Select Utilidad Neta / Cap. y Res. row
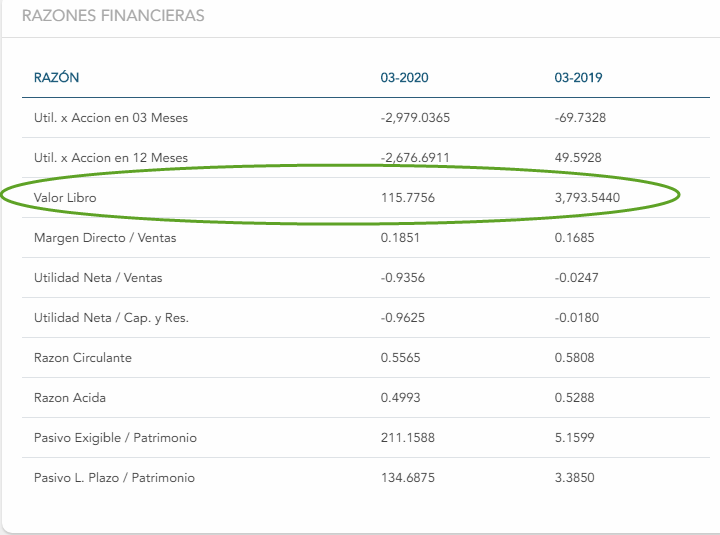 point(111,318)
